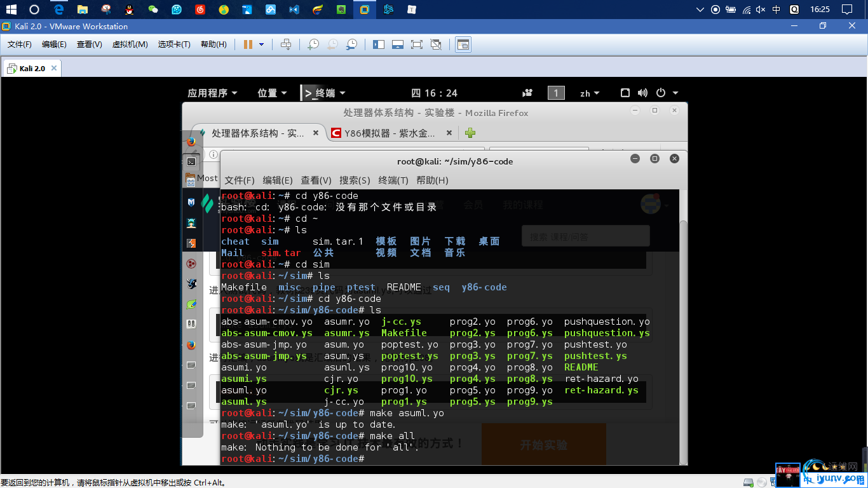
Task: Click the lower Firefox icon in Kali dock
Action: [191, 345]
